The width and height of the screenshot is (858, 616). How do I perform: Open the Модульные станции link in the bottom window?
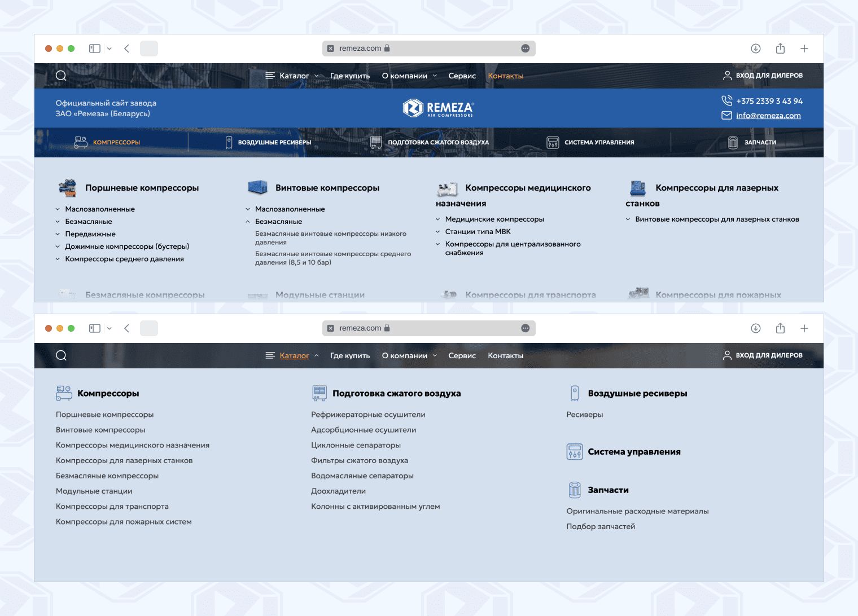click(94, 491)
